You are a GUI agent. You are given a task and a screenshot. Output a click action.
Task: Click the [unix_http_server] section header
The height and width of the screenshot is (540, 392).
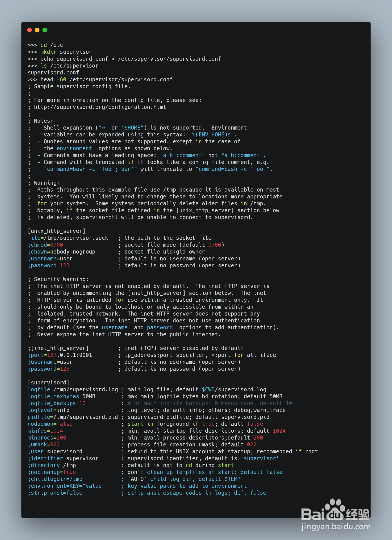pos(56,231)
